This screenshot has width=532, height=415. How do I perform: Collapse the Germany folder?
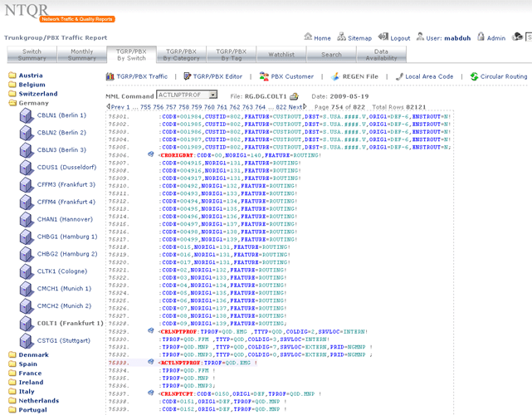[x=12, y=103]
